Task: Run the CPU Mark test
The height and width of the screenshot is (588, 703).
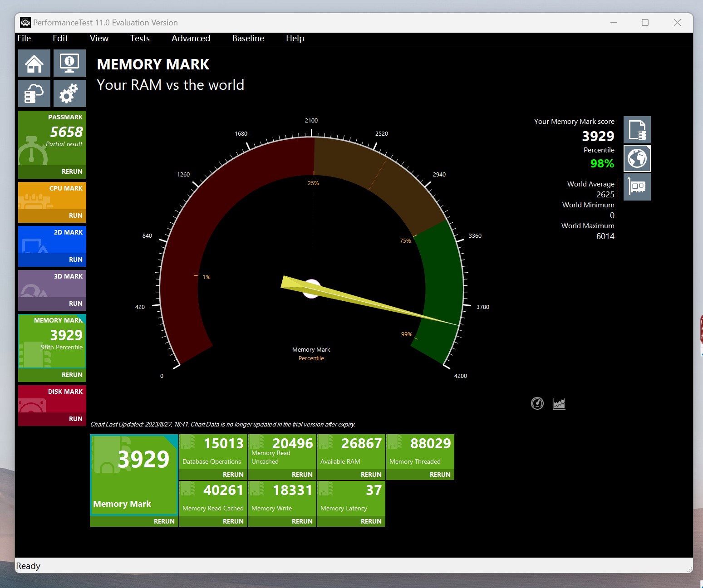Action: point(75,216)
